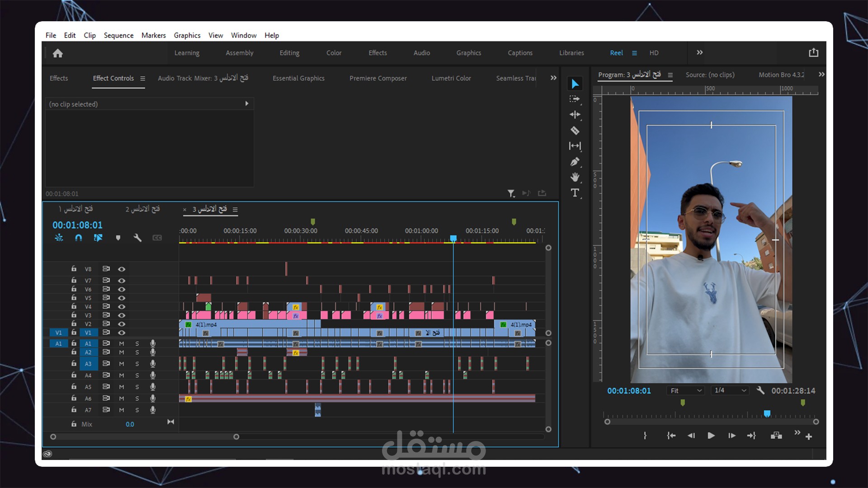Click the Export share icon
868x488 pixels.
tap(813, 53)
